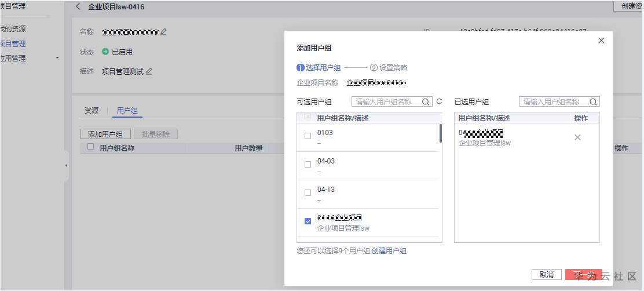Check the 04-13 user group
The width and height of the screenshot is (644, 291).
(308, 193)
